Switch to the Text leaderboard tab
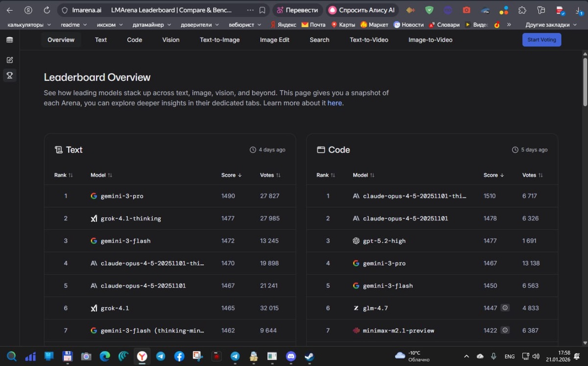Screen dimensions: 588x366 click(x=101, y=40)
